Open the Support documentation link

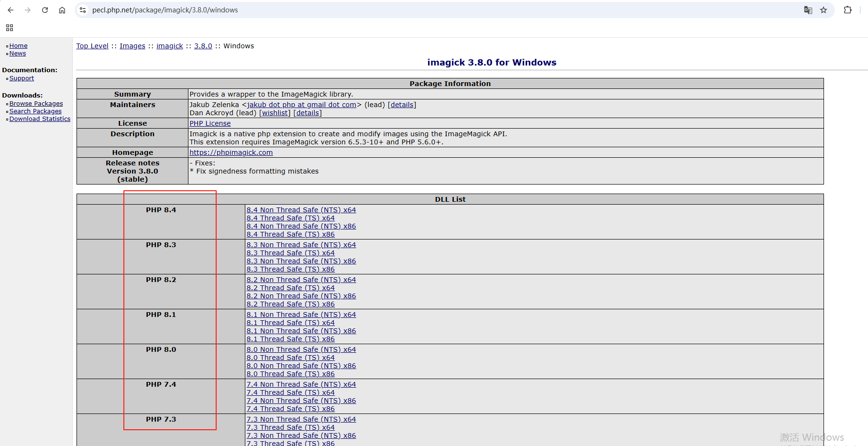tap(22, 78)
